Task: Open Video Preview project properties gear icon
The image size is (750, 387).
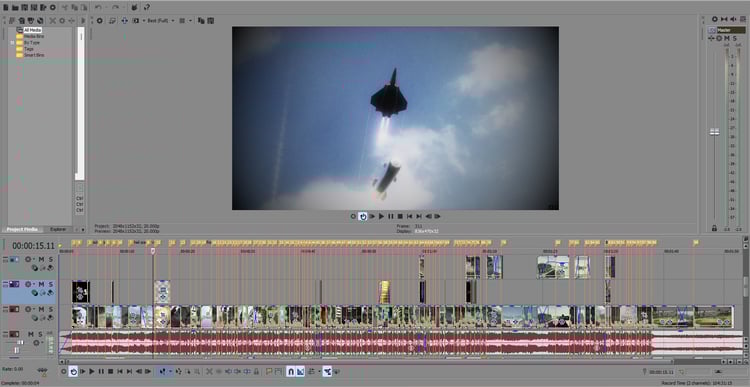Action: [x=99, y=21]
